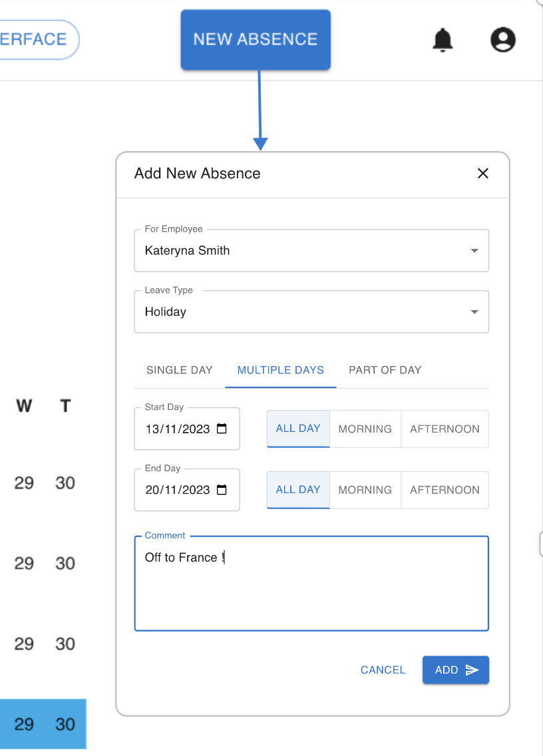Select MORNING for the start day
The width and height of the screenshot is (543, 756).
365,429
